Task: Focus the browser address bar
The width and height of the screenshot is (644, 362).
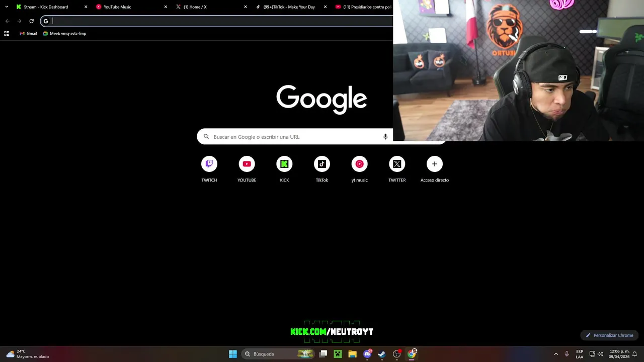Action: (216, 21)
